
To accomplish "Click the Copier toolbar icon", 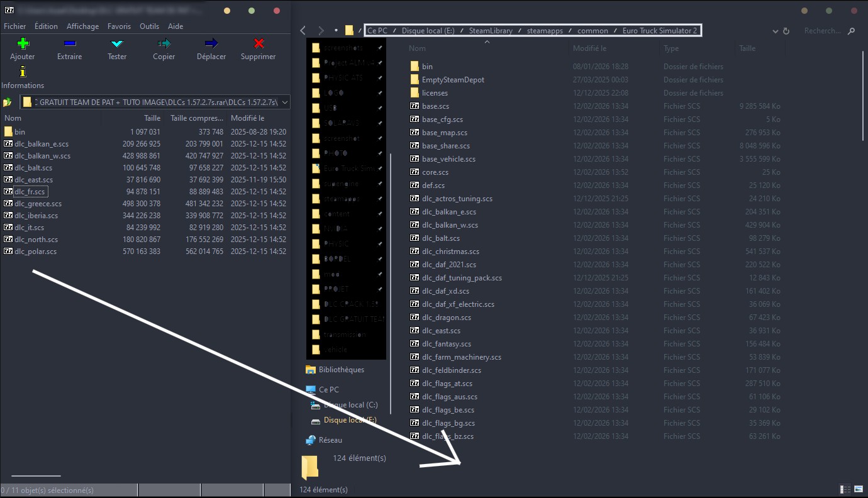I will pos(164,43).
